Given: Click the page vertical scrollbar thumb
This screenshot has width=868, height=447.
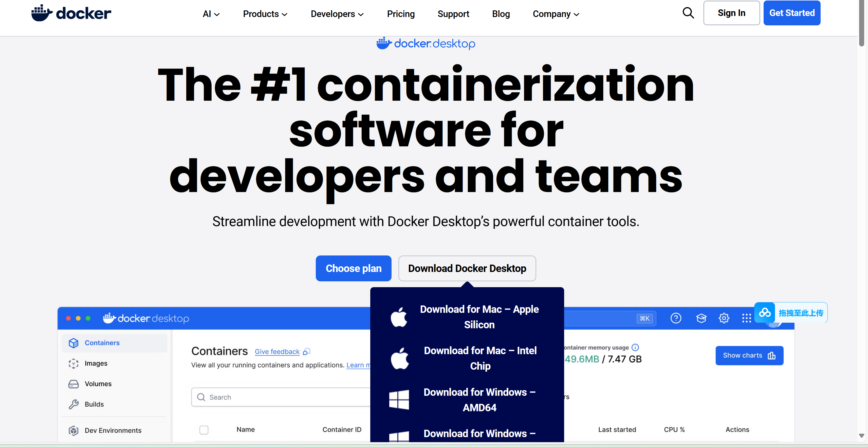Looking at the screenshot, I should pyautogui.click(x=862, y=24).
